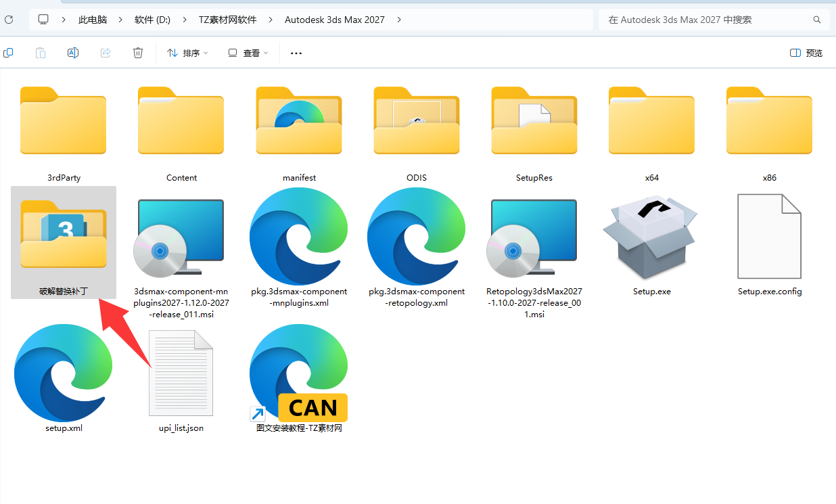Click the copy icon in toolbar
836x504 pixels.
coord(8,53)
